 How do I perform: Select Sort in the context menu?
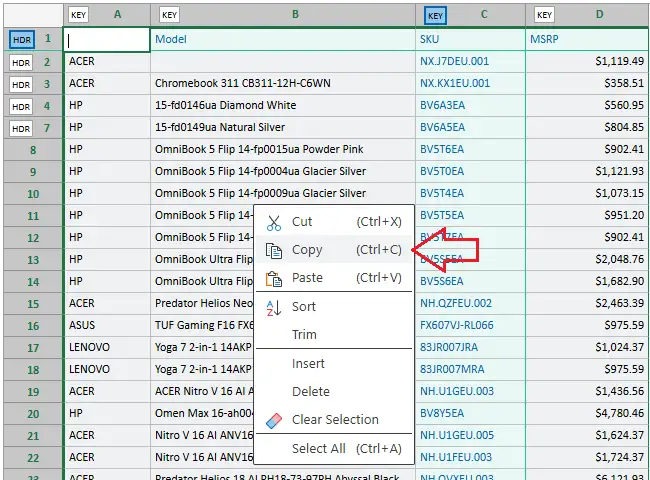tap(334, 307)
